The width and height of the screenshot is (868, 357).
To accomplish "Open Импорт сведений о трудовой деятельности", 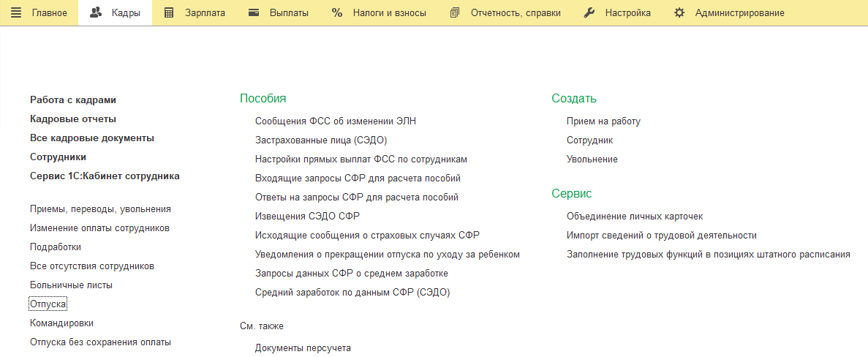I will [662, 236].
